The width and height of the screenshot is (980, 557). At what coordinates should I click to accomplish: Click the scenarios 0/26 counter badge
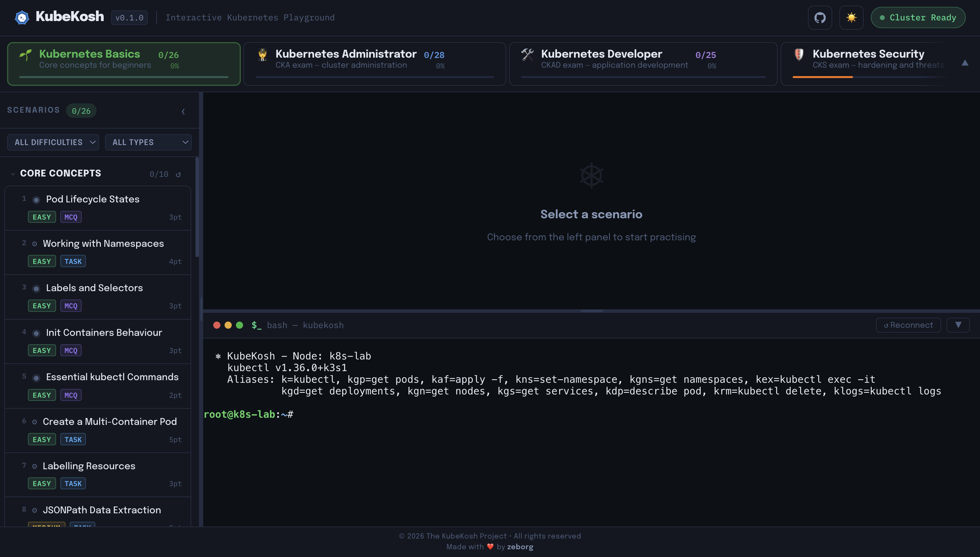pos(81,111)
